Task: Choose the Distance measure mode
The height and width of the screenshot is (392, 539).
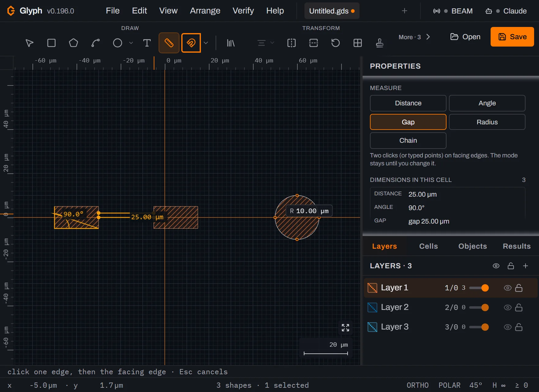Action: click(x=408, y=103)
